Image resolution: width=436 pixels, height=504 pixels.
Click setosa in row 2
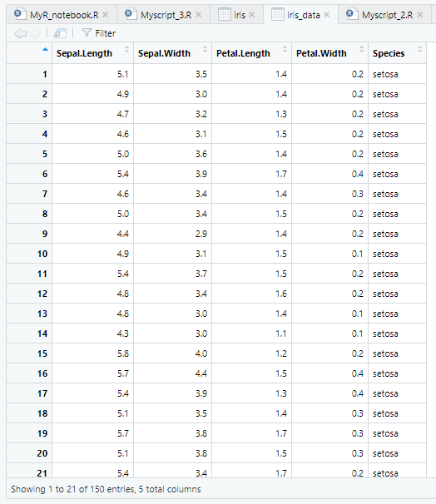[x=385, y=94]
